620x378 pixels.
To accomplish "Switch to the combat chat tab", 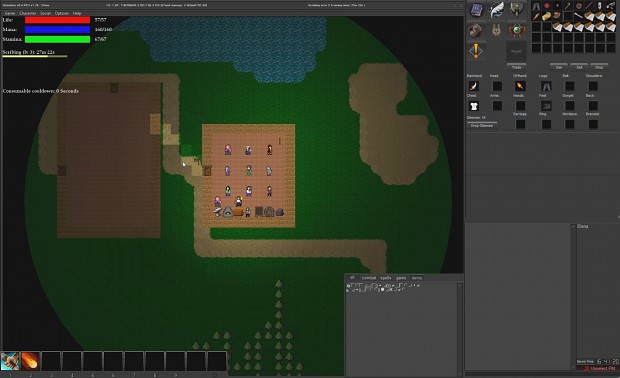I will (x=369, y=278).
